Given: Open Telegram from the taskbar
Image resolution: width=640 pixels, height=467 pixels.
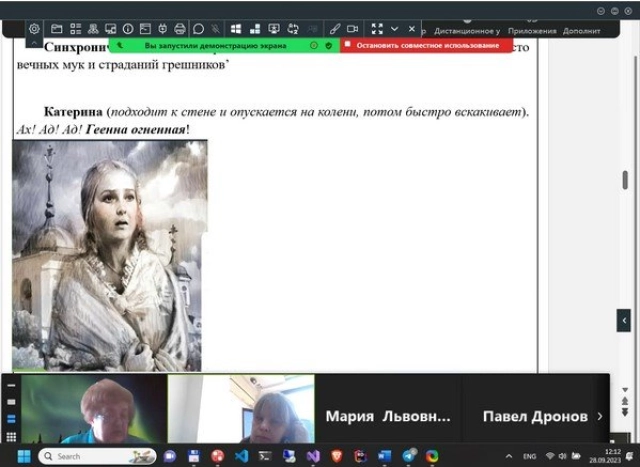Looking at the screenshot, I should pyautogui.click(x=408, y=456).
